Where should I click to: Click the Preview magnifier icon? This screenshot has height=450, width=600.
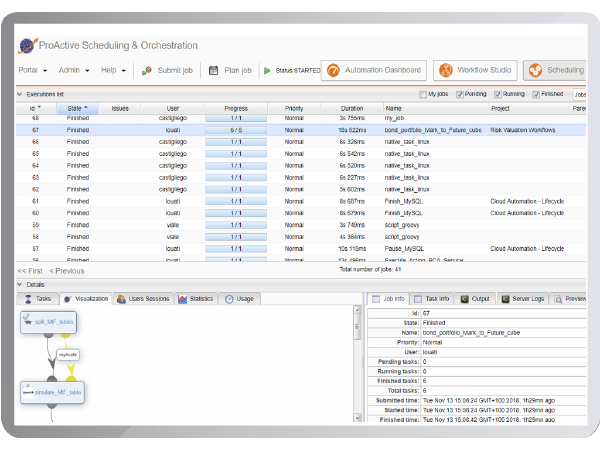pos(558,299)
